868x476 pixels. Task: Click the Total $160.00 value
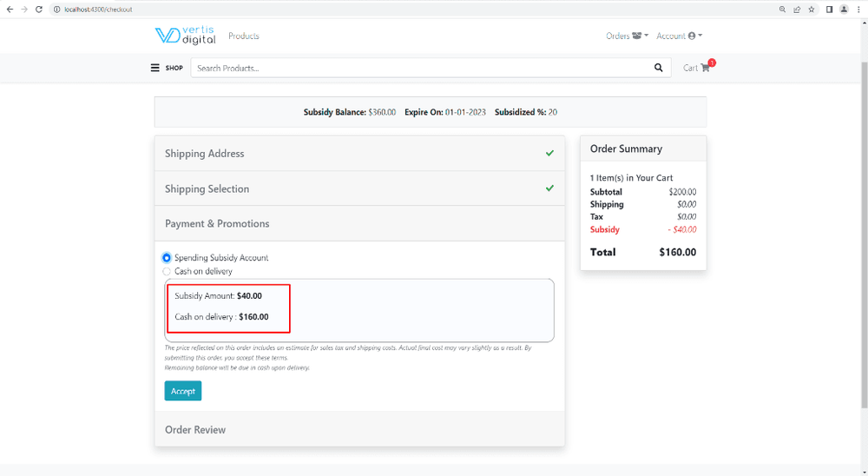[x=678, y=252]
